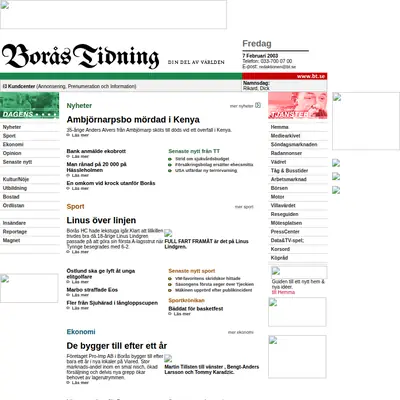The height and width of the screenshot is (400, 400).
Task: Open En omkom vid krock article
Action: point(111,183)
